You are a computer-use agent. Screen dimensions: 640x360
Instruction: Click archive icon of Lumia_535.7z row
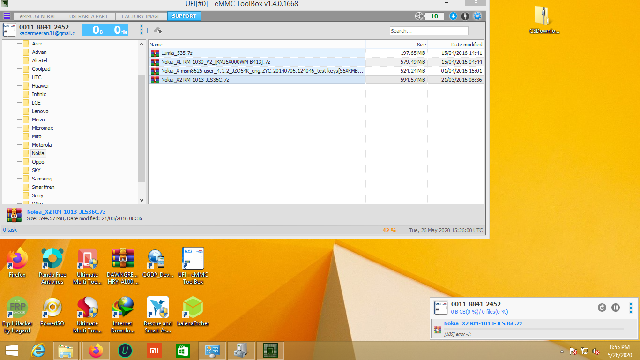(x=155, y=53)
